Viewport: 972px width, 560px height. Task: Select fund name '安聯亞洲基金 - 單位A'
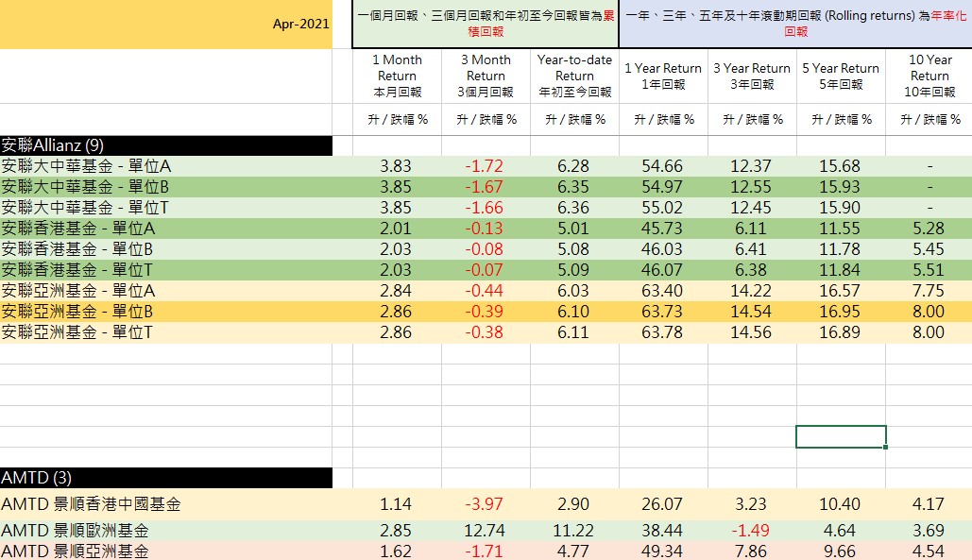tap(78, 291)
